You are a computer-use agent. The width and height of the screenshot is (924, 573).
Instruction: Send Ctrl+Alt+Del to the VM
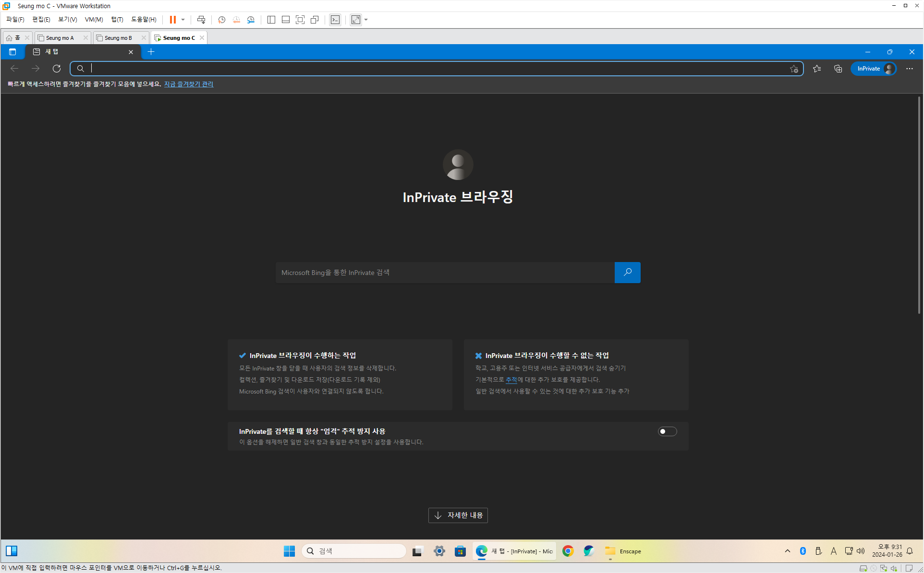point(201,20)
